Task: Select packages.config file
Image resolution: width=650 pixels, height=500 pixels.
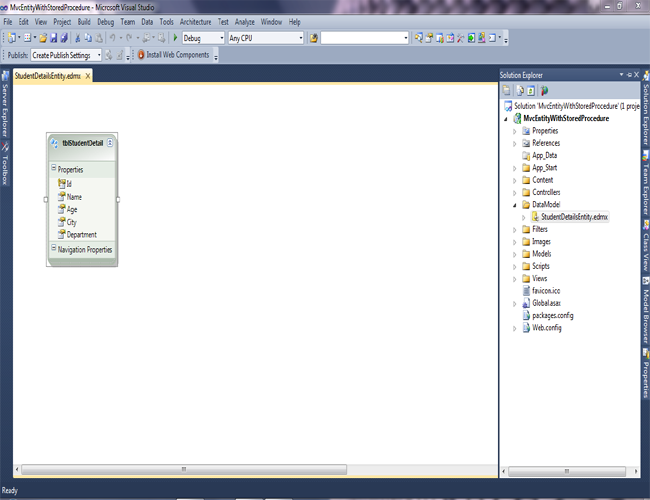Action: point(553,316)
